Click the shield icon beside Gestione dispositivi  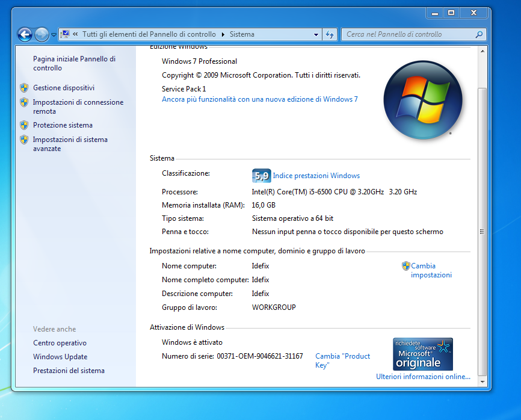[24, 88]
